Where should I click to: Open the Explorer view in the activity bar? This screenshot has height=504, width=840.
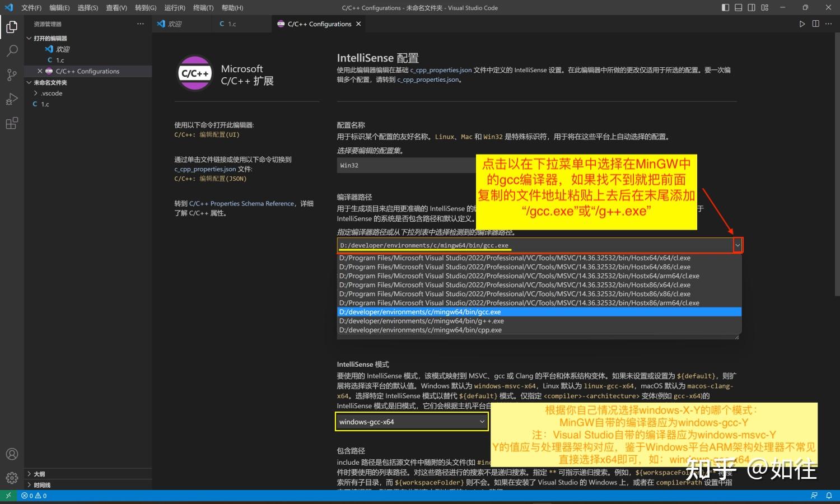pos(12,26)
